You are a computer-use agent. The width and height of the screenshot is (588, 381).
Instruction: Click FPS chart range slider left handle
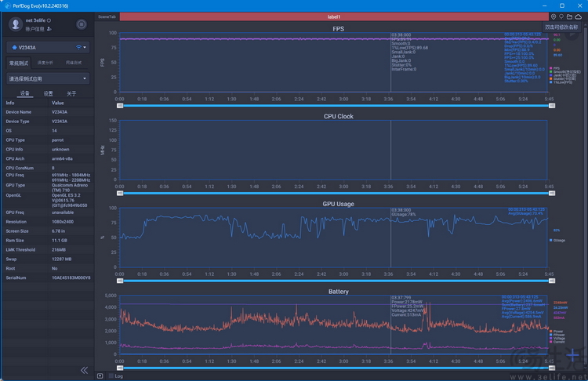point(120,106)
